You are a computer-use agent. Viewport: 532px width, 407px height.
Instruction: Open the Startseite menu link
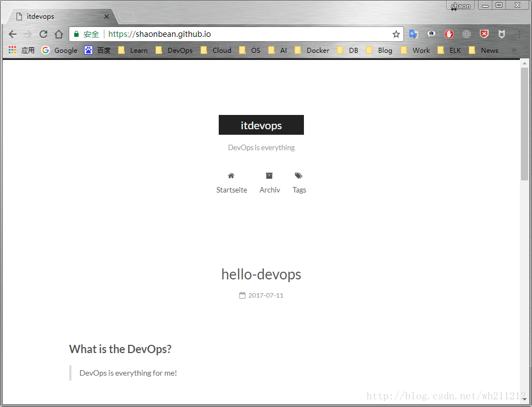pos(232,190)
